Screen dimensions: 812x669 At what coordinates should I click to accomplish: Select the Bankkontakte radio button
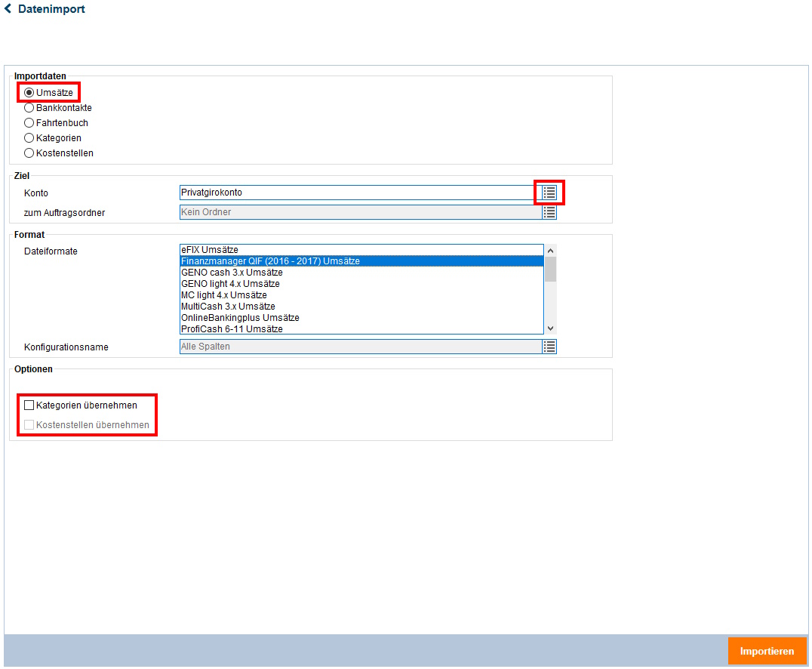[x=29, y=108]
